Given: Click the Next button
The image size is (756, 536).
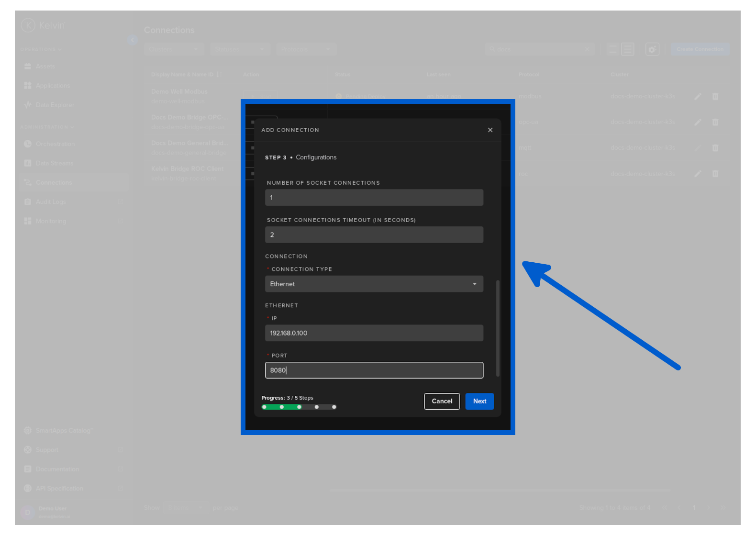Looking at the screenshot, I should (x=479, y=402).
